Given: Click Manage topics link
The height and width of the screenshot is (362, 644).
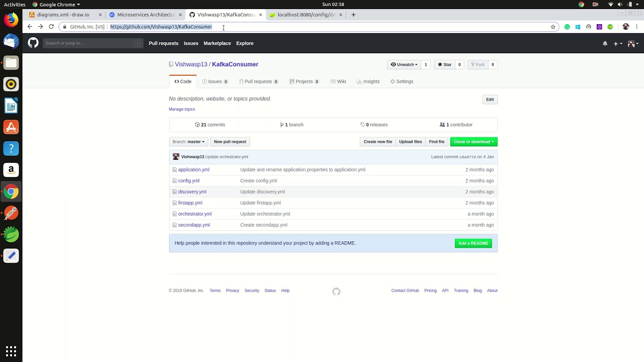Looking at the screenshot, I should coord(182,109).
